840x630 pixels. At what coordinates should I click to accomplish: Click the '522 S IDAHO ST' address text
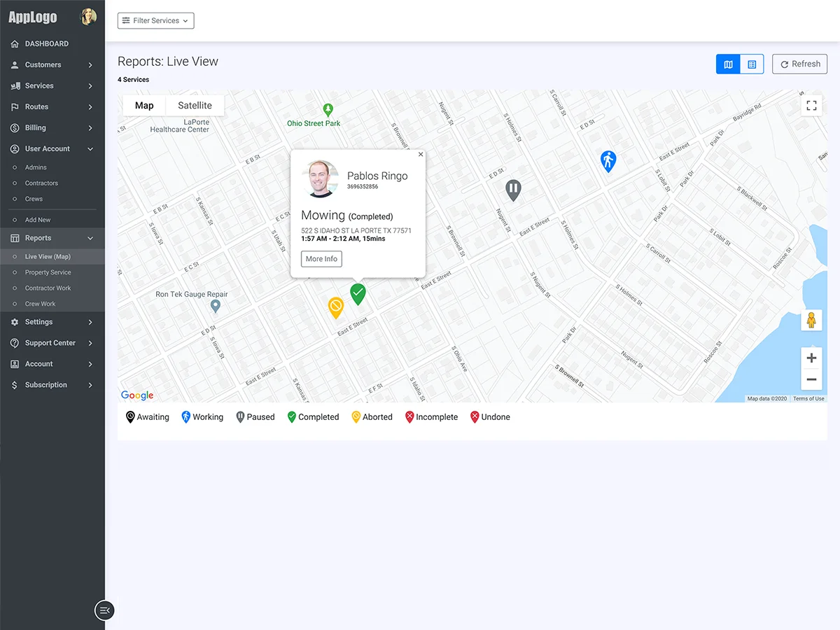pos(356,231)
